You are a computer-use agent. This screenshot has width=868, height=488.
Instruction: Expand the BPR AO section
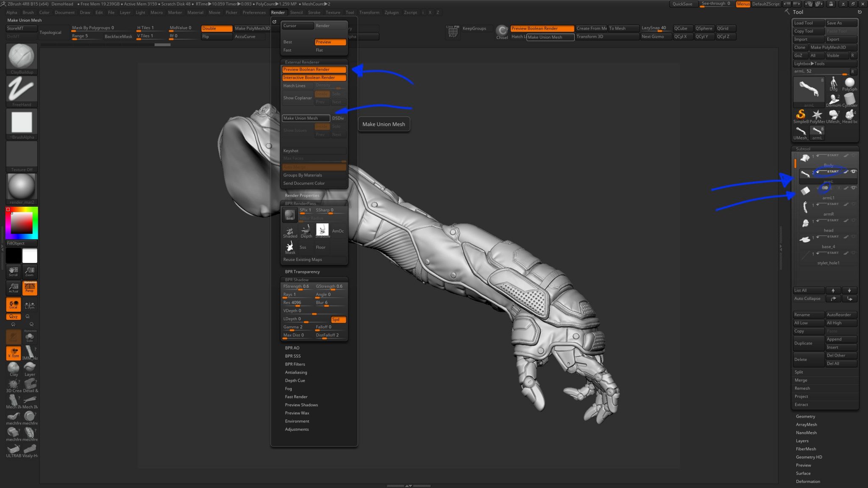[x=292, y=348]
